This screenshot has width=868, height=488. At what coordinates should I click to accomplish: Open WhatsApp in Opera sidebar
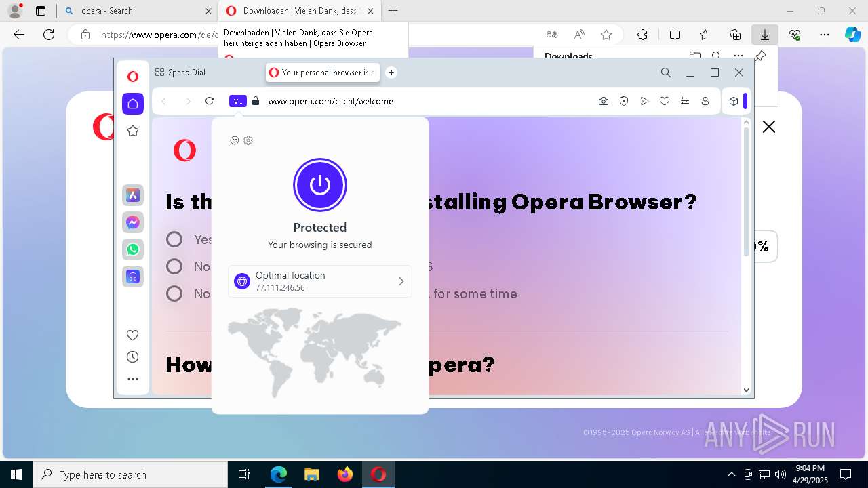point(133,249)
